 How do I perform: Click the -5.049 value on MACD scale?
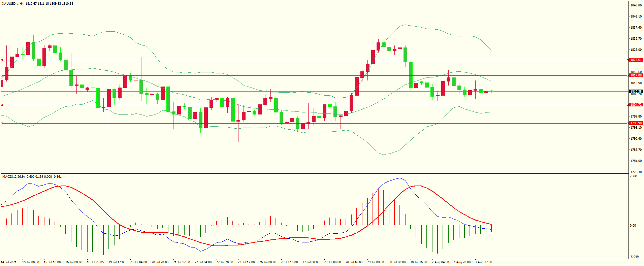point(634,257)
